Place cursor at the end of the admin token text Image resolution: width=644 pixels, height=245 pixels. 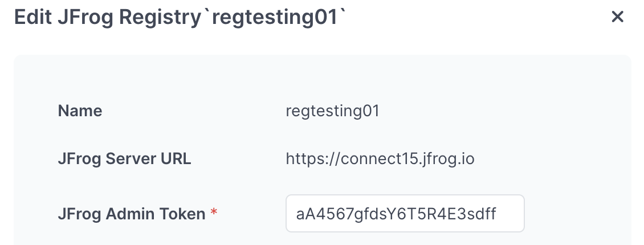tap(496, 214)
